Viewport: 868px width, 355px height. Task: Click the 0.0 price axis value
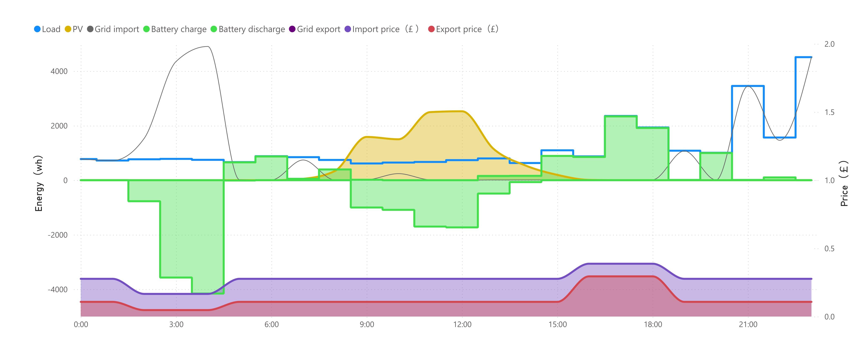tap(830, 317)
